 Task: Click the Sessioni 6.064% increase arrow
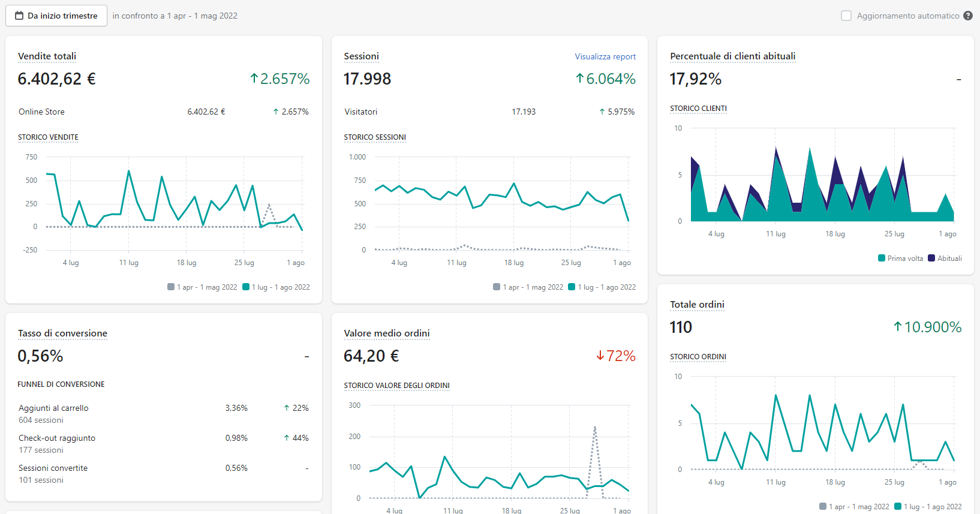(580, 79)
